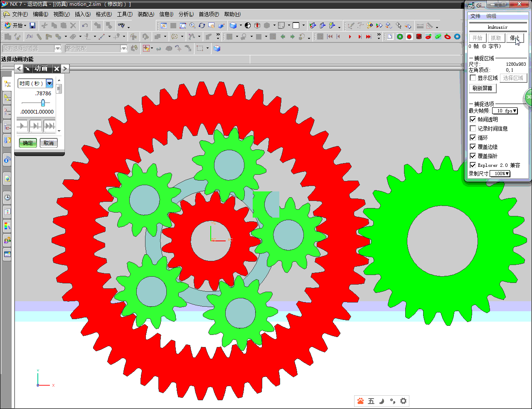
Task: Open the color palette sidebar icon
Action: (x=7, y=226)
